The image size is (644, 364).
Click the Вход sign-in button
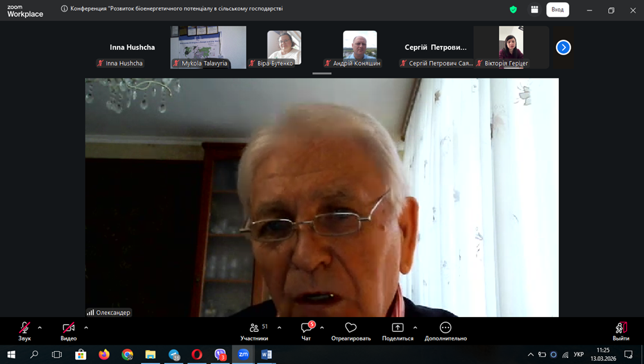[x=558, y=10]
